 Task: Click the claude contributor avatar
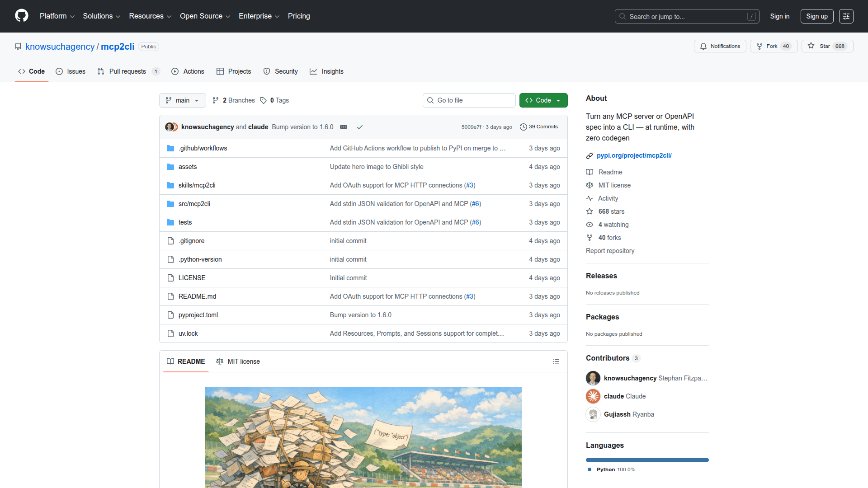[x=593, y=396]
